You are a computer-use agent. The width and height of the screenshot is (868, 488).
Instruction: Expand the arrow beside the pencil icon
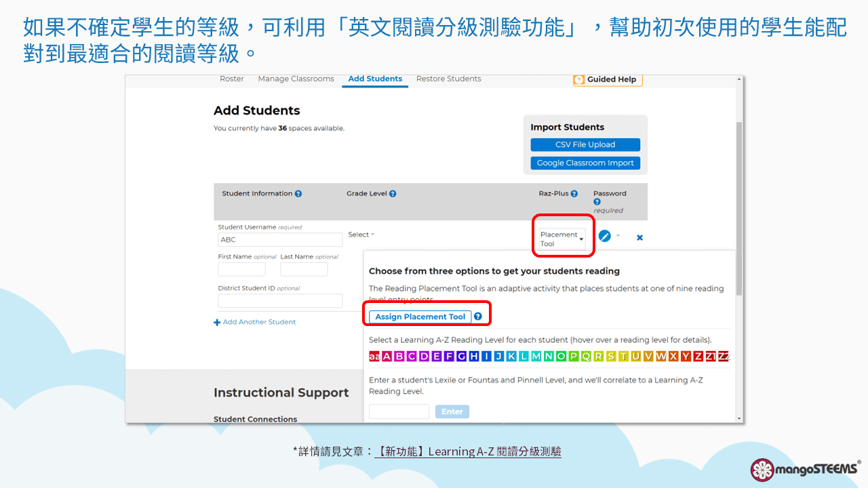(618, 236)
